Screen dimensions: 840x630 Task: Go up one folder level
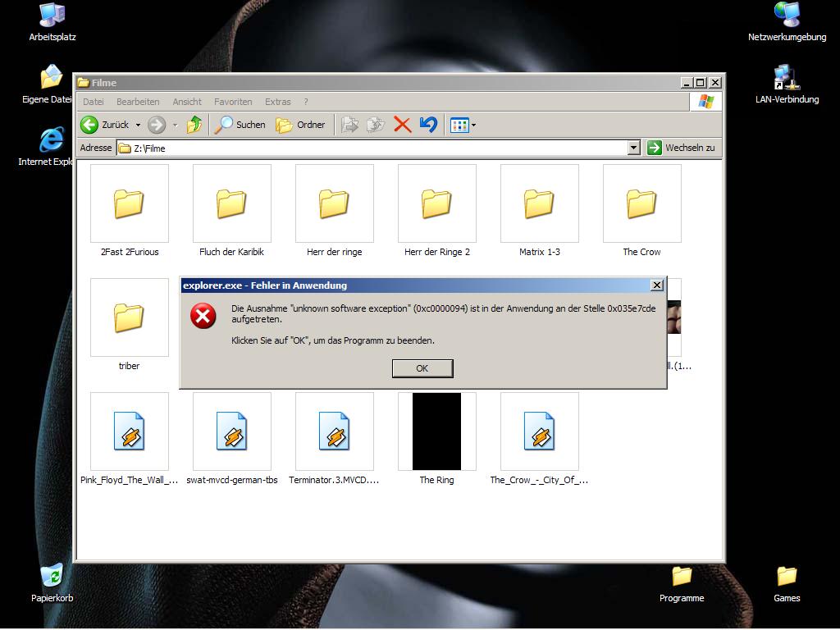pos(194,125)
